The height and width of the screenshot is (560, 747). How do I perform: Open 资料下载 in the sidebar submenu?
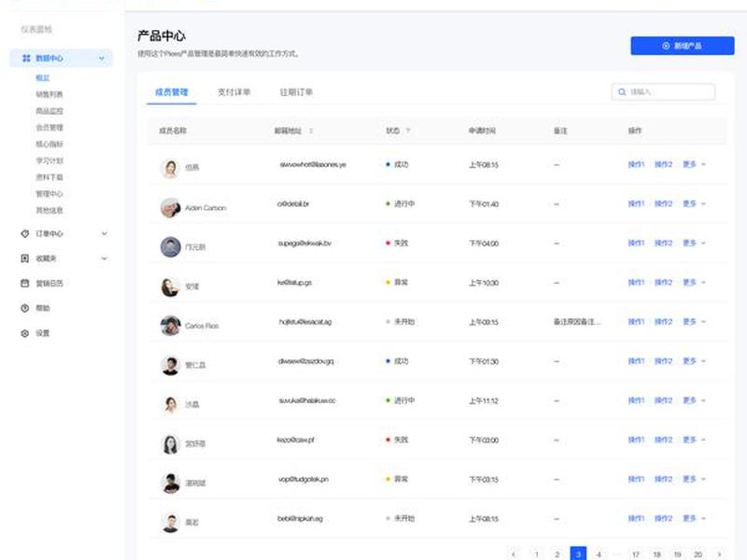point(49,177)
